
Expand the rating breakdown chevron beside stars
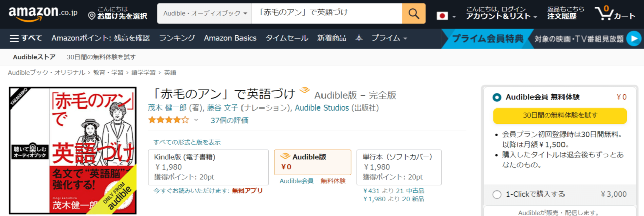[x=196, y=120]
